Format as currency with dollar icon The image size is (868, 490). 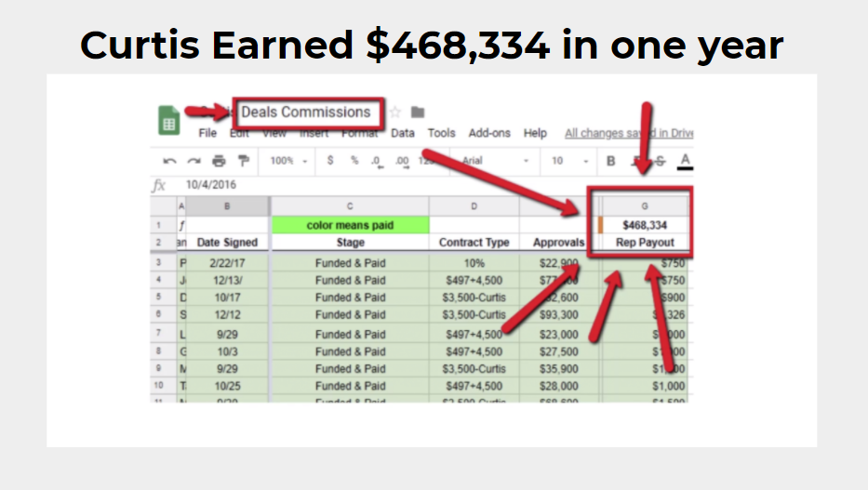[x=330, y=161]
